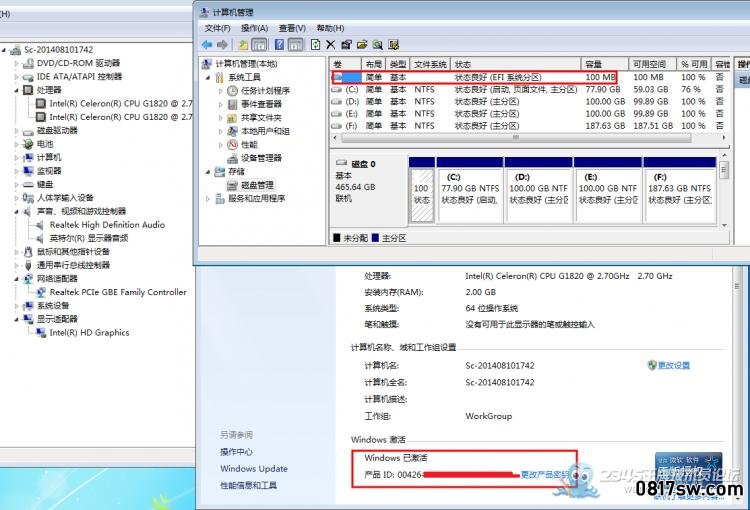Select Realtek PCIe GBE Family Controller

(118, 292)
